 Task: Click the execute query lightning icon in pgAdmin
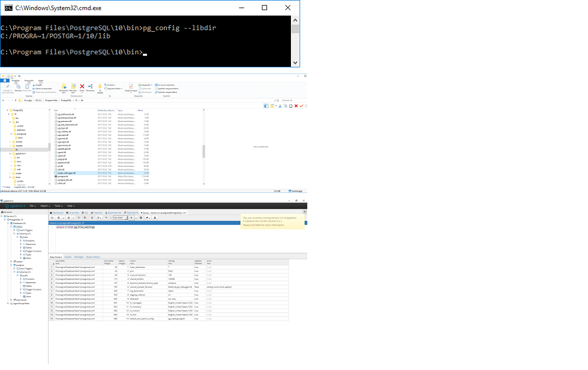(x=132, y=217)
